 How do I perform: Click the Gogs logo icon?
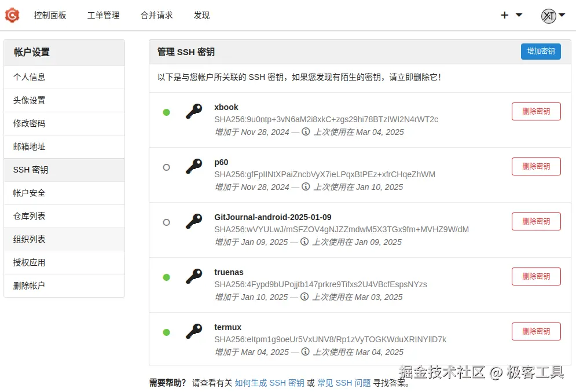click(13, 15)
